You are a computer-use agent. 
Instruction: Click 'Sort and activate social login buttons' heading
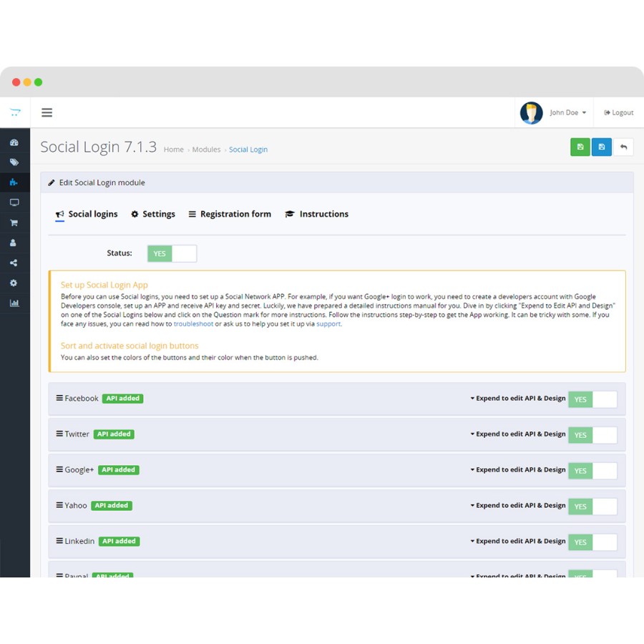coord(130,346)
